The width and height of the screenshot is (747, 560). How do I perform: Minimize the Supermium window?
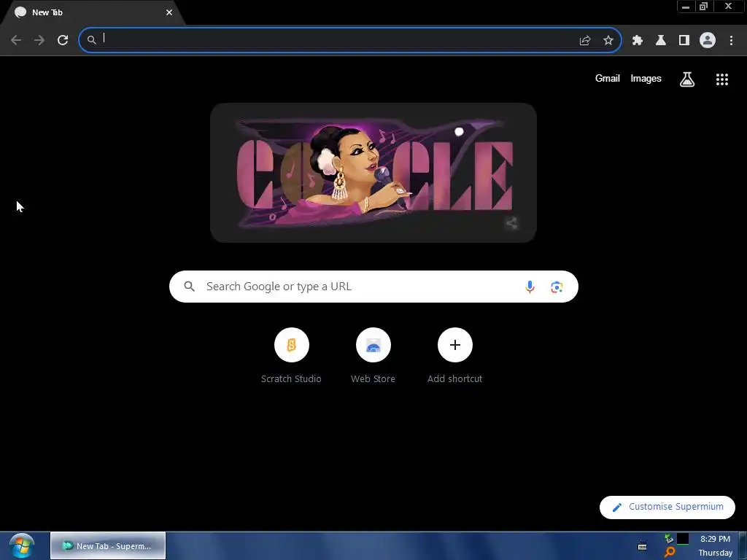686,7
